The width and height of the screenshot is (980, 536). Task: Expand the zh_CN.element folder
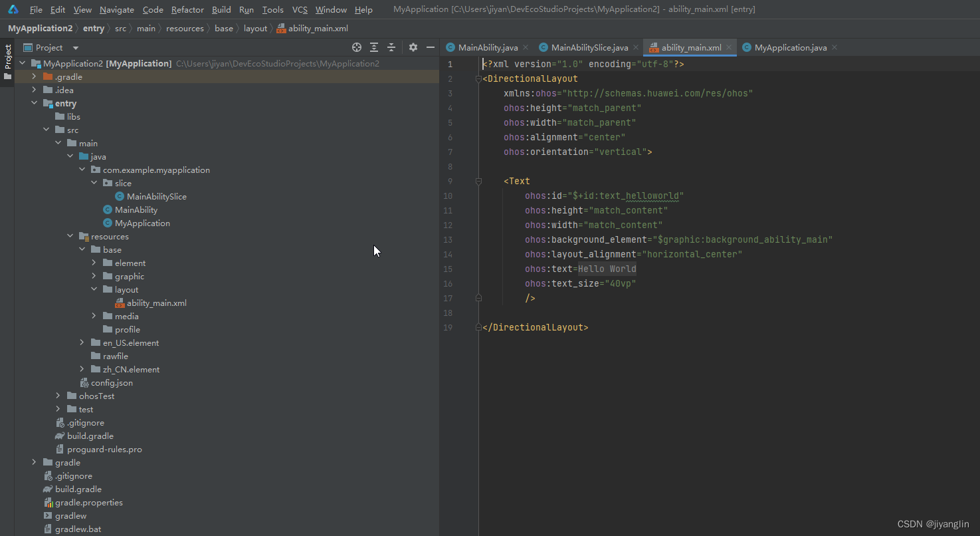click(x=82, y=369)
